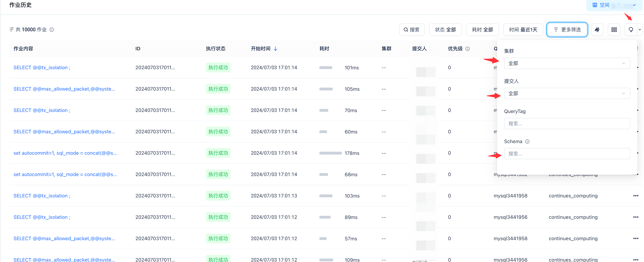Click info icon next to 共 10000 作业

52,30
